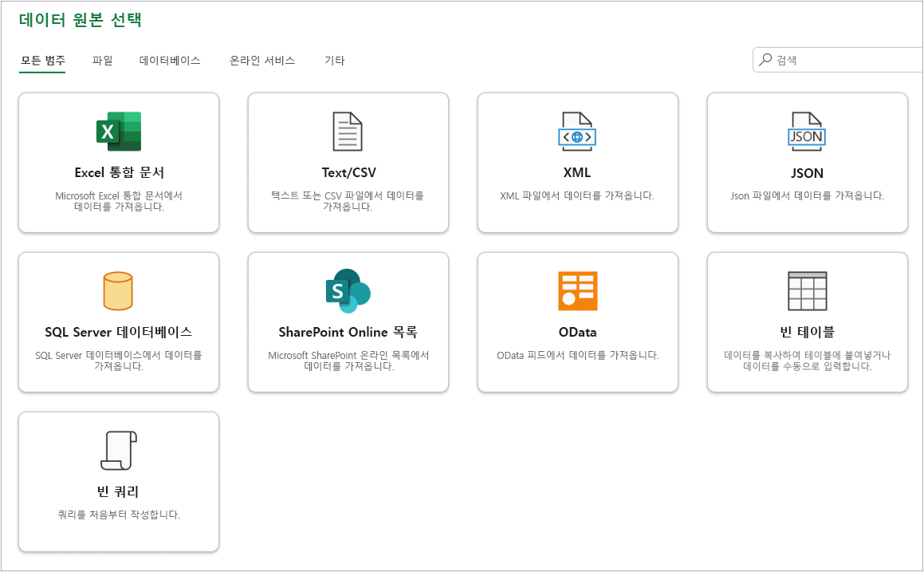Choose the 'OData' card title
The height and width of the screenshot is (572, 924).
pyautogui.click(x=577, y=333)
